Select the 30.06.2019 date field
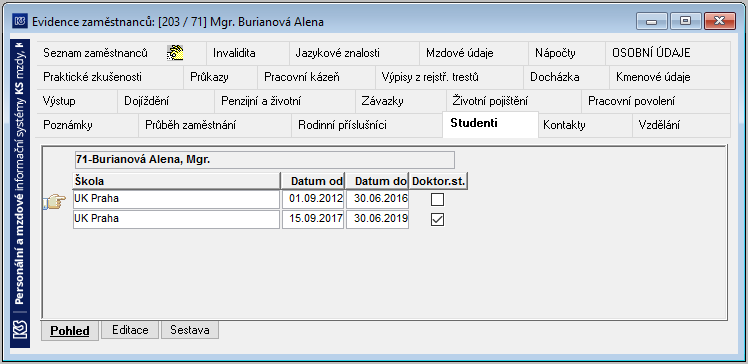The height and width of the screenshot is (364, 748). (377, 219)
